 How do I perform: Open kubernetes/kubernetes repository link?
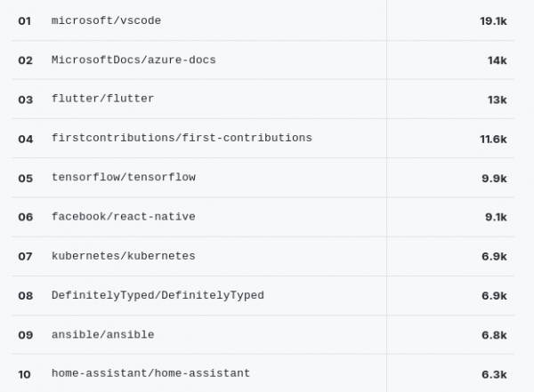pos(124,256)
